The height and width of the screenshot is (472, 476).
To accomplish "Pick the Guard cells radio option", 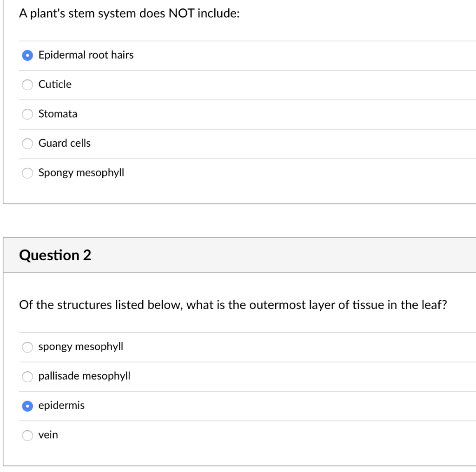I will [27, 144].
